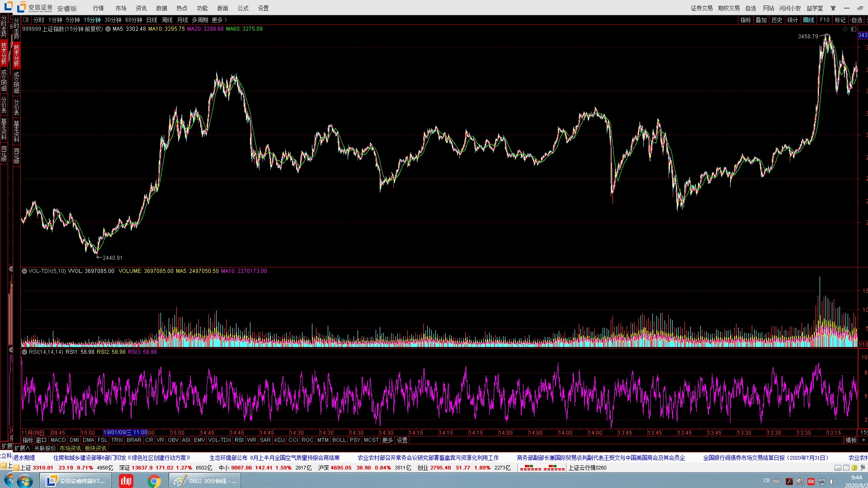Switch to 月线 monthly chart

point(183,20)
